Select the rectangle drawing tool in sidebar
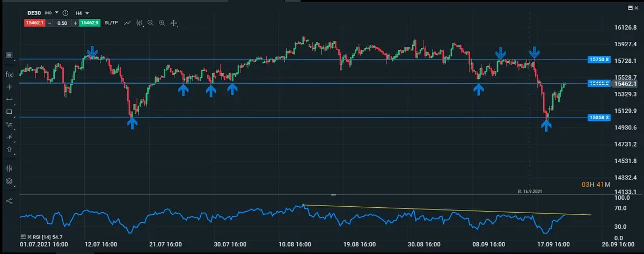This screenshot has width=644, height=254. 9,112
